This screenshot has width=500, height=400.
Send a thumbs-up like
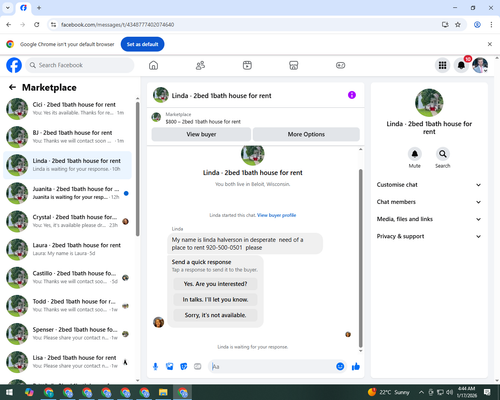[356, 367]
